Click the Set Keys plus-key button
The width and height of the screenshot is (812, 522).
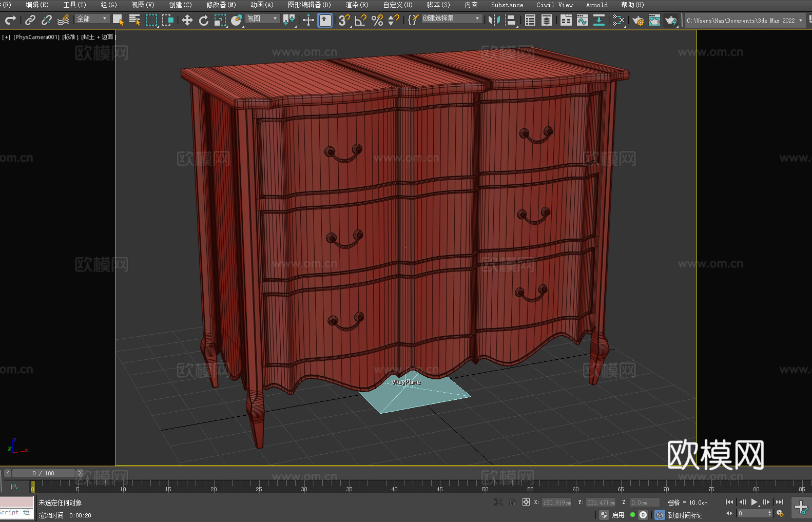801,508
